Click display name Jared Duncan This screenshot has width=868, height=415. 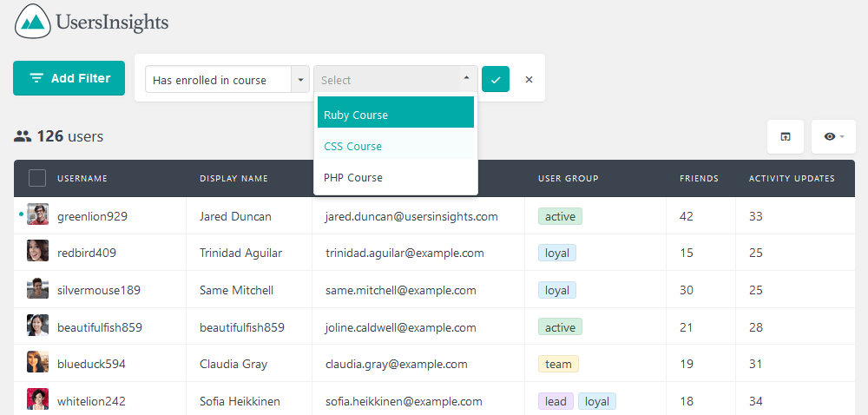pos(236,216)
